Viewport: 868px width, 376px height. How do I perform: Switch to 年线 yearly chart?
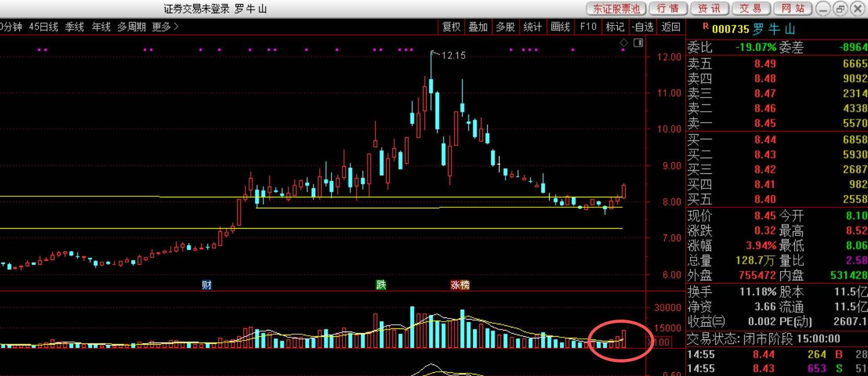101,27
